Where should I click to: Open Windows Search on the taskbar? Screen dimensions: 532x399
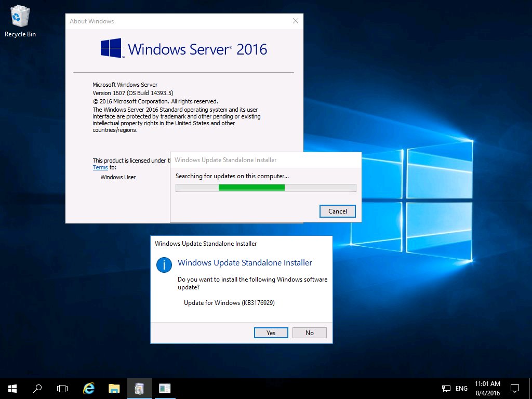coord(37,388)
